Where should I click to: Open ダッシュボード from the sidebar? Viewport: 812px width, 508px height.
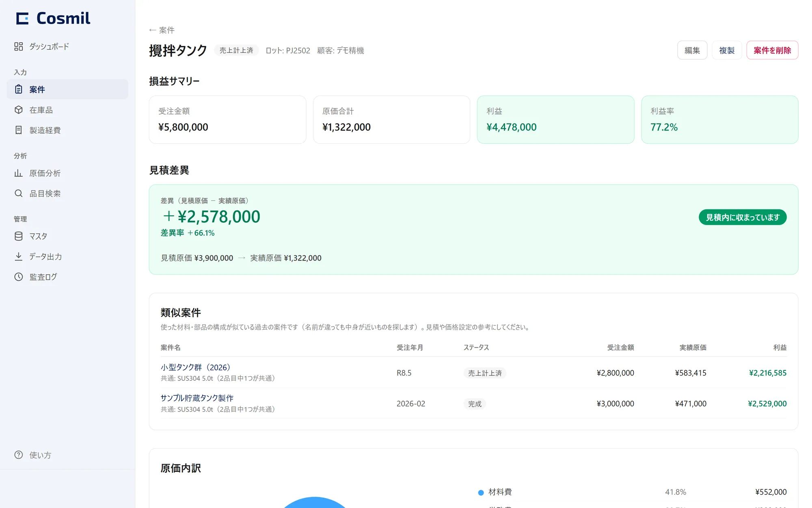(67, 46)
